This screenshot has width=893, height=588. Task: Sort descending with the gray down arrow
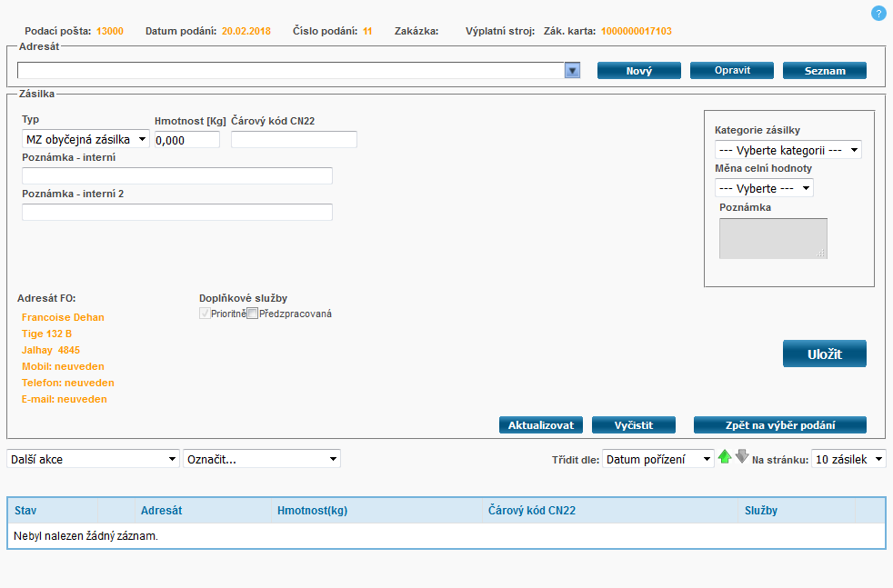pos(741,457)
